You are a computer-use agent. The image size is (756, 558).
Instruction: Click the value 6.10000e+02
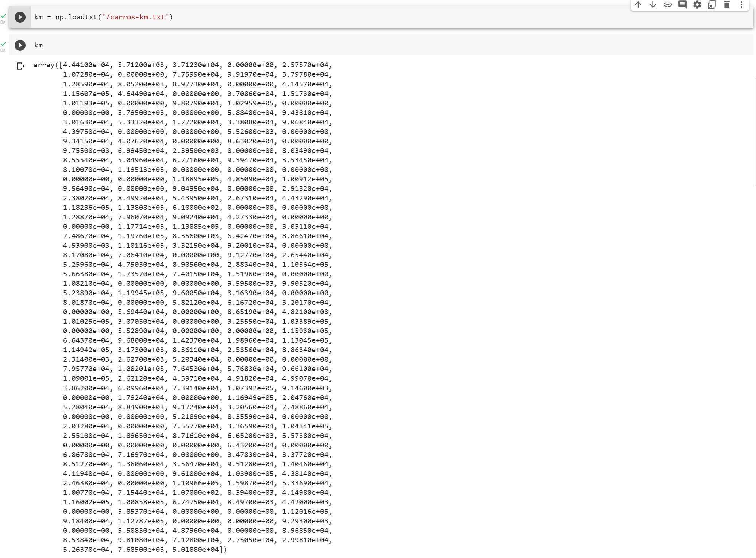196,208
